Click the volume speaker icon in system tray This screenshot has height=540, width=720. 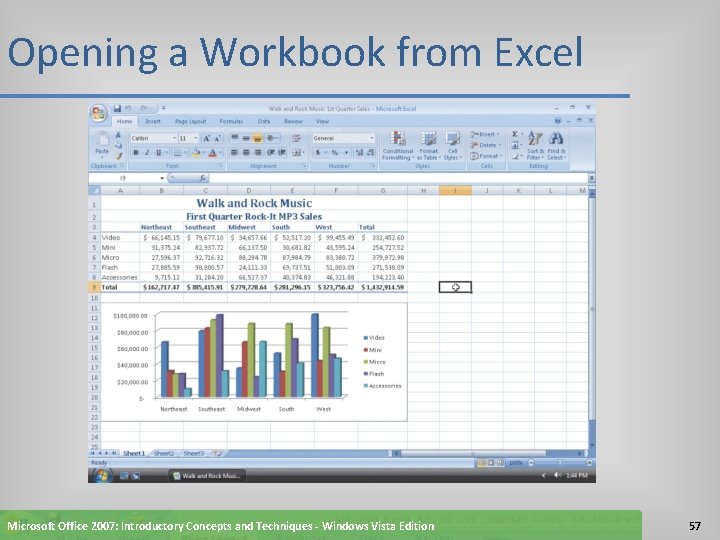pyautogui.click(x=558, y=475)
